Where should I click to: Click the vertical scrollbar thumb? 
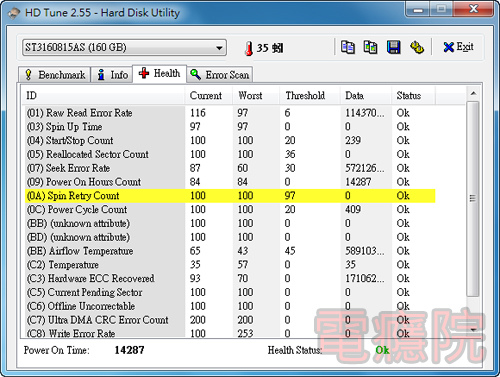[473, 199]
